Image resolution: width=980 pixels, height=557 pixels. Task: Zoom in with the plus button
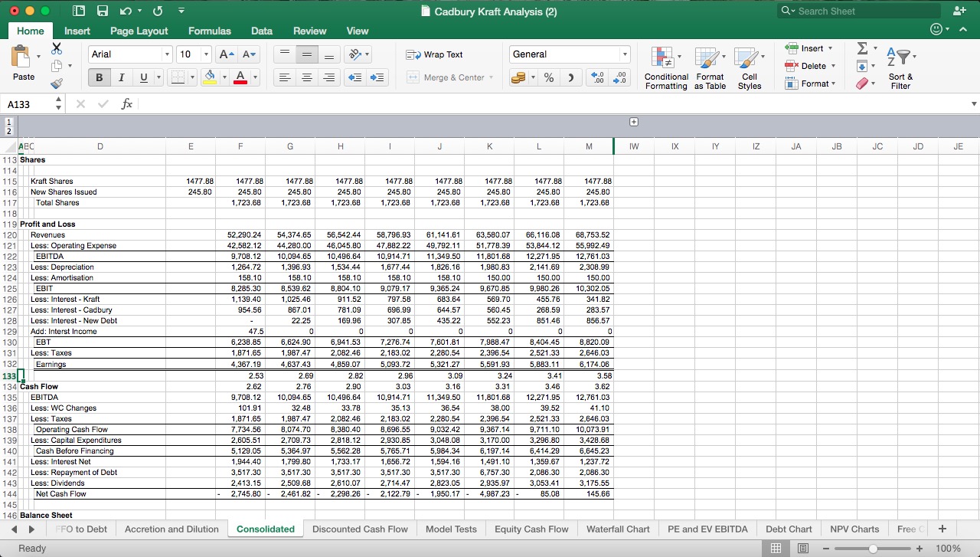(919, 549)
